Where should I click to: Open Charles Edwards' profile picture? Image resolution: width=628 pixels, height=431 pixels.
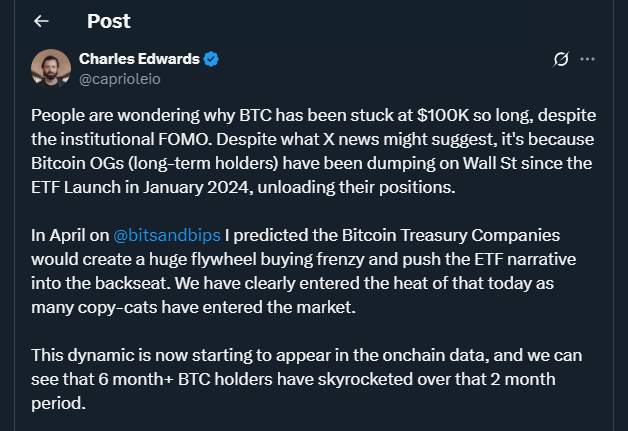51,68
